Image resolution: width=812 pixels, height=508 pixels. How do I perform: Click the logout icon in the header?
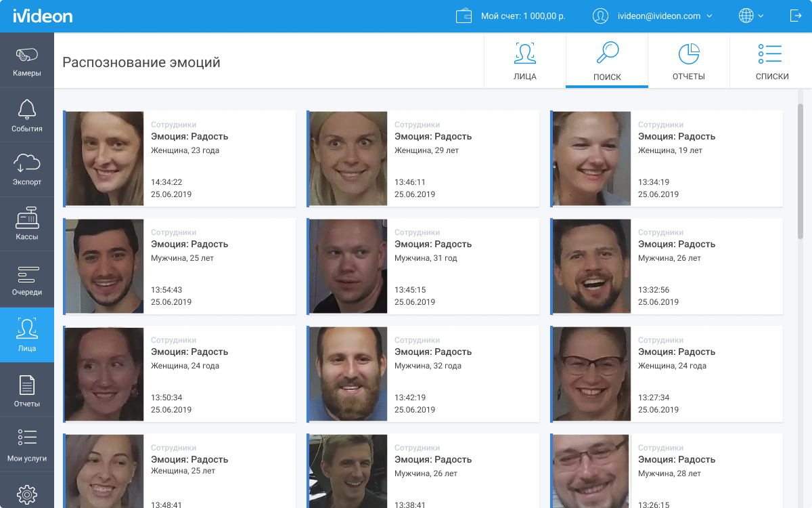click(796, 16)
